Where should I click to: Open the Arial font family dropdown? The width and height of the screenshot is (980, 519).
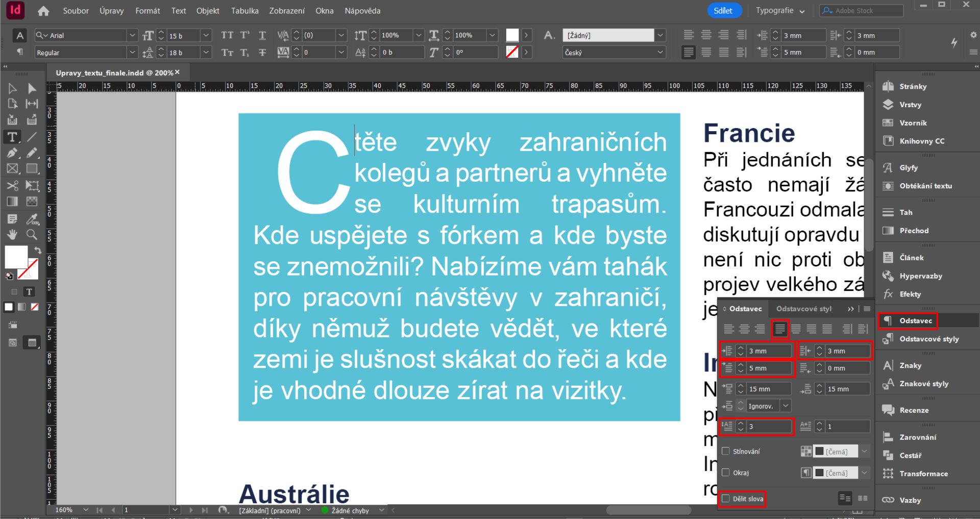click(132, 35)
